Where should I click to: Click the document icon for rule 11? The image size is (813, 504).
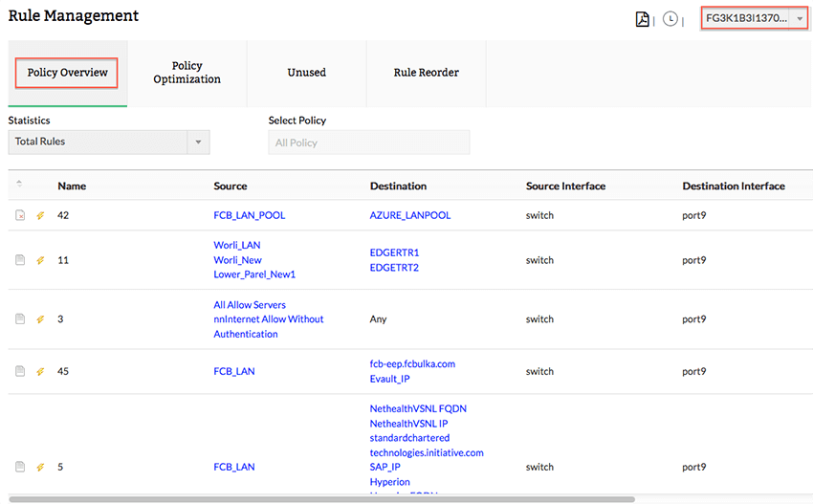[20, 260]
